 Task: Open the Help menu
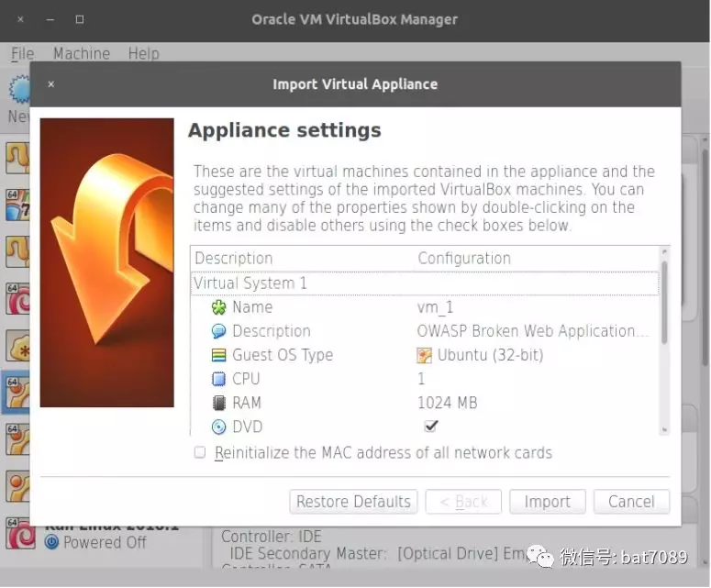coord(144,53)
